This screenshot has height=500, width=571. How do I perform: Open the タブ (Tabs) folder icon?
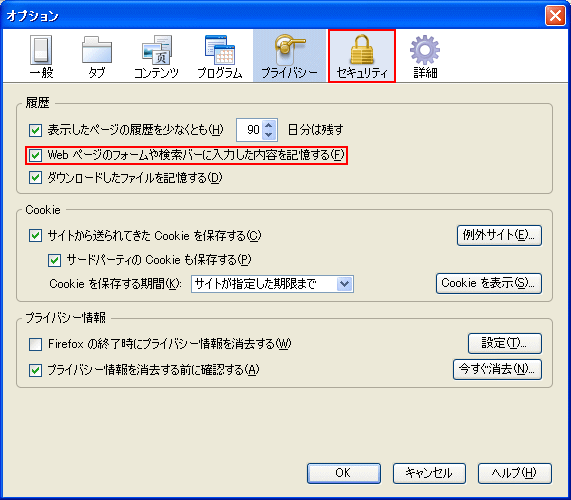tap(97, 50)
